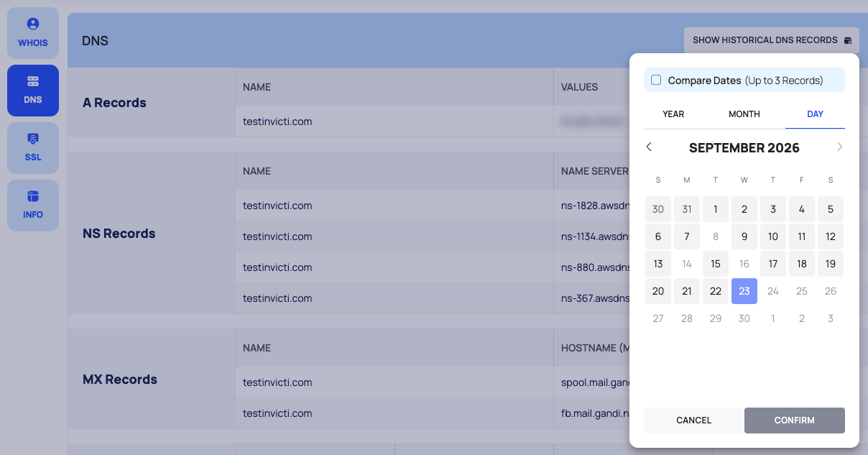This screenshot has height=455, width=868.
Task: Click the A Records heading
Action: (x=114, y=103)
